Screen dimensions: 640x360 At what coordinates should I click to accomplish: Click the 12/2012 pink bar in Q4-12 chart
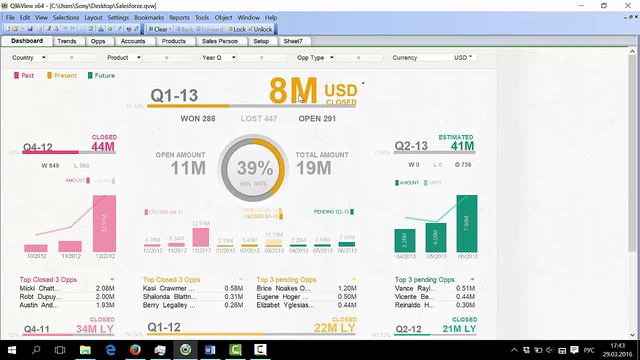tap(104, 224)
